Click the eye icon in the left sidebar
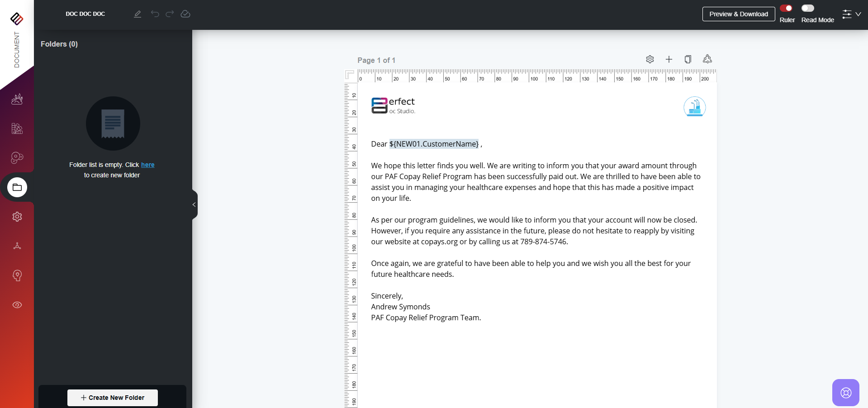 tap(17, 305)
